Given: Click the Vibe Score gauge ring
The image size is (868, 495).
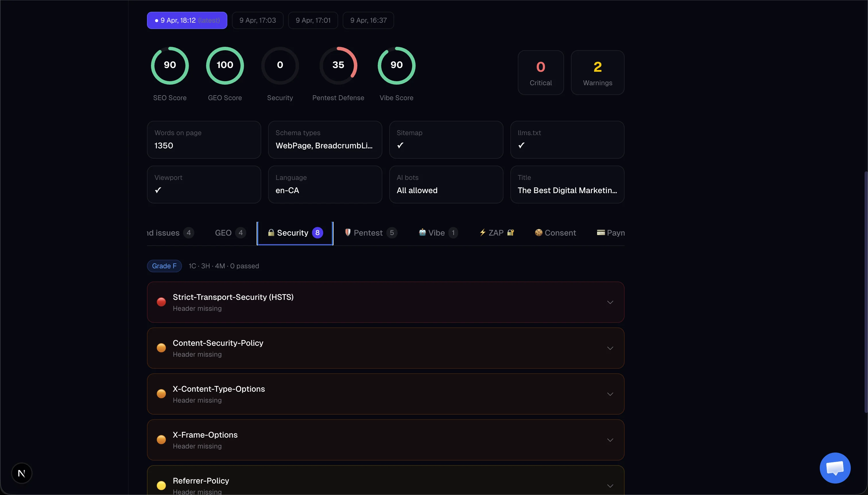Looking at the screenshot, I should 396,65.
